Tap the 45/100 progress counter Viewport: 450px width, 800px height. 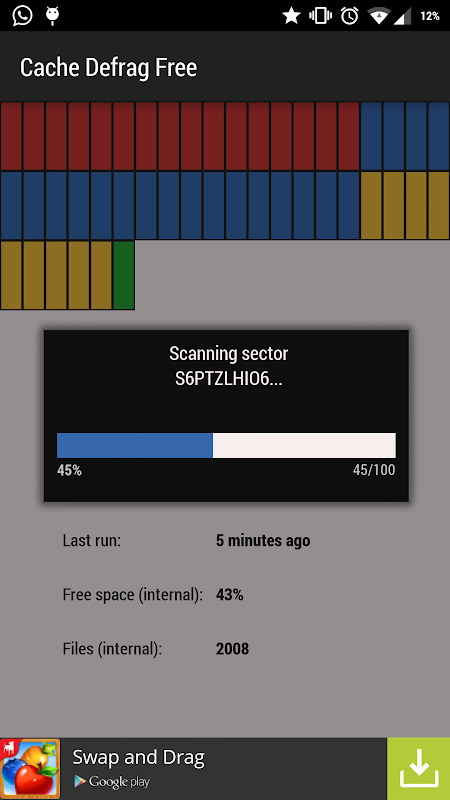pos(374,470)
